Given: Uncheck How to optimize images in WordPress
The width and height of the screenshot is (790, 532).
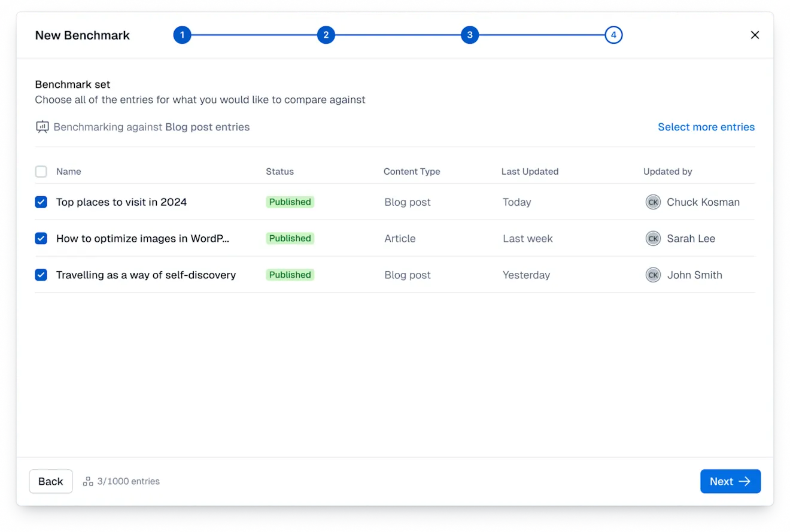Looking at the screenshot, I should (x=41, y=238).
